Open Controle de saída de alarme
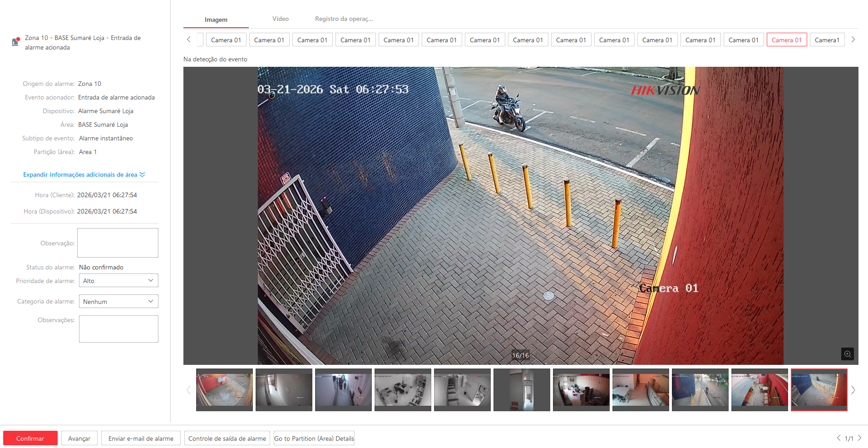This screenshot has height=448, width=868. pos(227,438)
